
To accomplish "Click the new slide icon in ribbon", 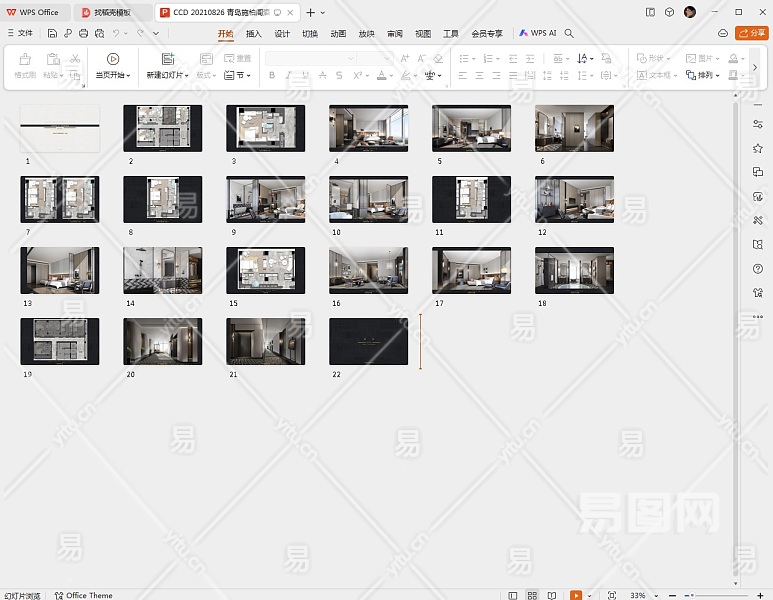I will point(167,59).
